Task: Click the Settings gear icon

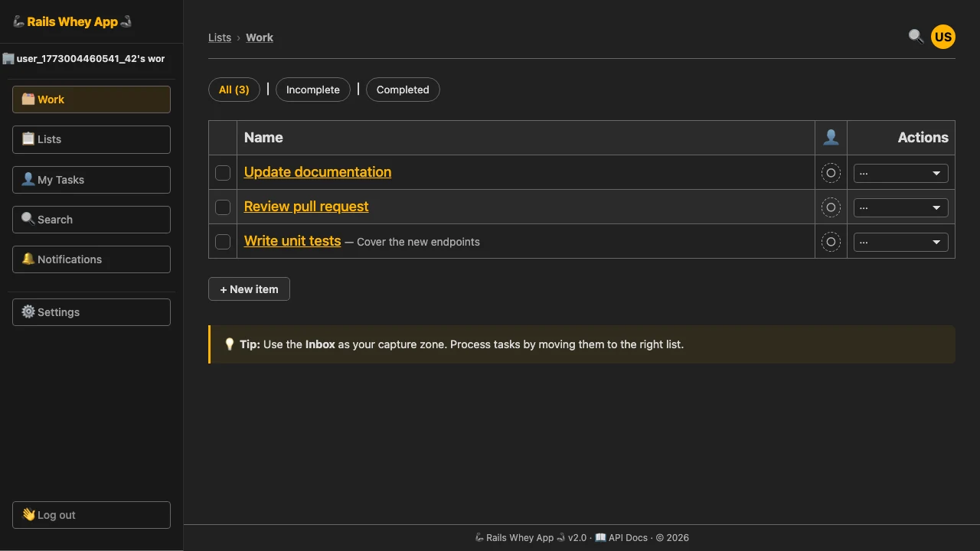Action: (x=28, y=311)
